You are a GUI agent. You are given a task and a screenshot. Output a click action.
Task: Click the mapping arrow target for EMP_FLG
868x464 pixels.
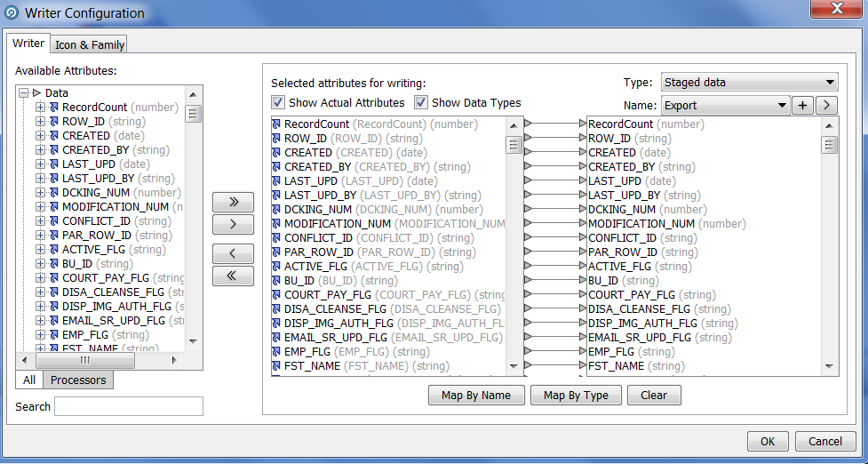tap(582, 351)
